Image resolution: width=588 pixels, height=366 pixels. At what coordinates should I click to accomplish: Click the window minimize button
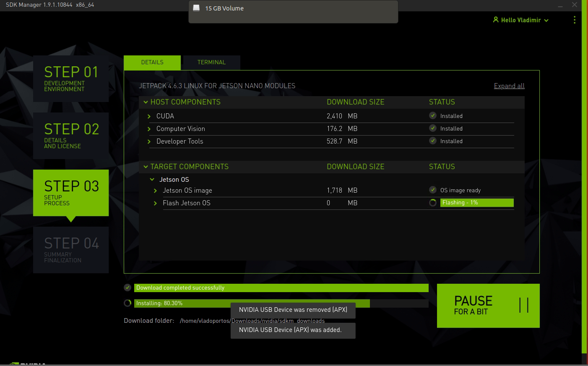tap(560, 5)
